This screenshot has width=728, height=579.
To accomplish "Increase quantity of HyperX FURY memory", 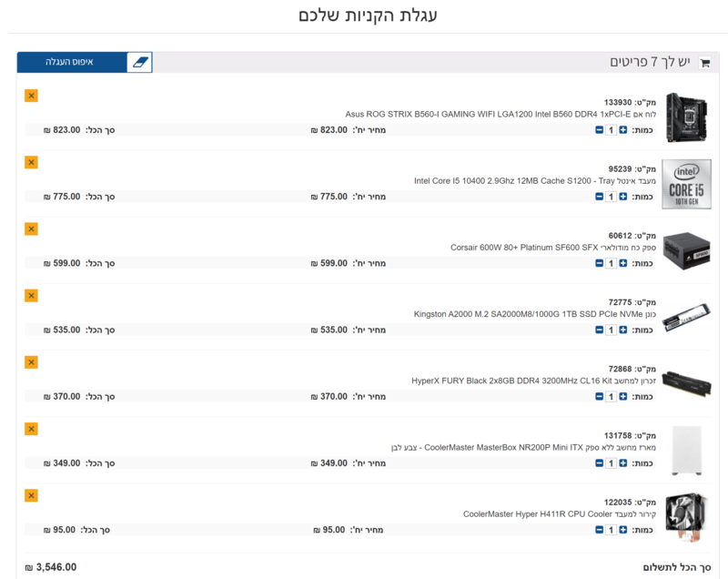I will pos(623,397).
